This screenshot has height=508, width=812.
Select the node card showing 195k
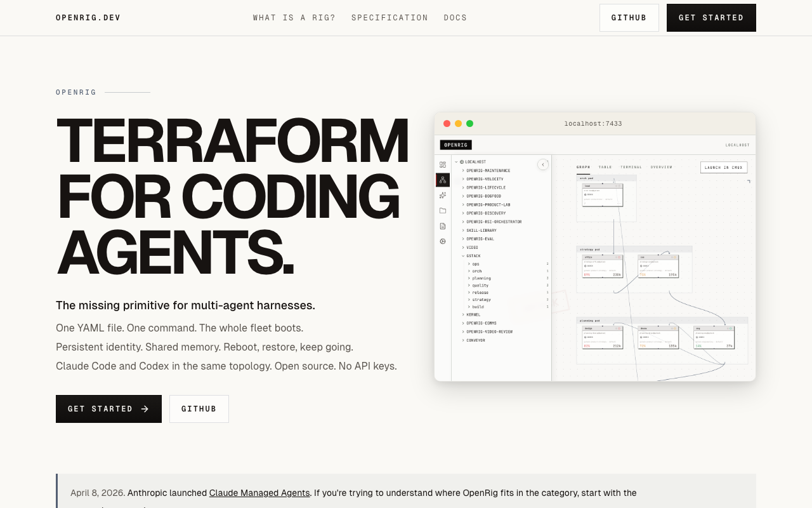(658, 266)
